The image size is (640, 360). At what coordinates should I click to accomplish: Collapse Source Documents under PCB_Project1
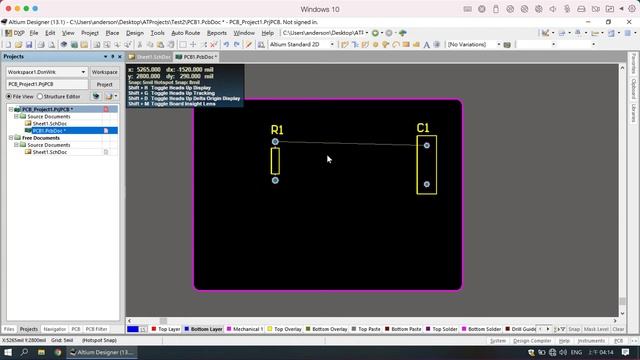[x=16, y=116]
